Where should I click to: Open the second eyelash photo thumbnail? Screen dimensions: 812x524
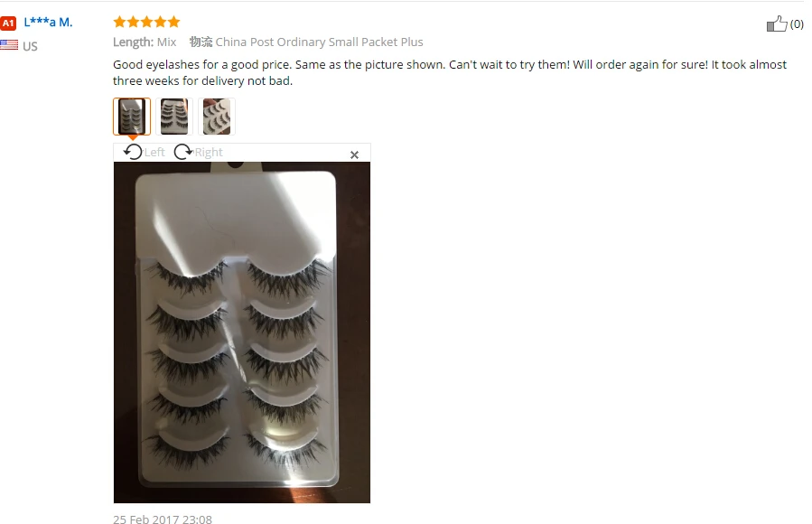click(x=174, y=117)
